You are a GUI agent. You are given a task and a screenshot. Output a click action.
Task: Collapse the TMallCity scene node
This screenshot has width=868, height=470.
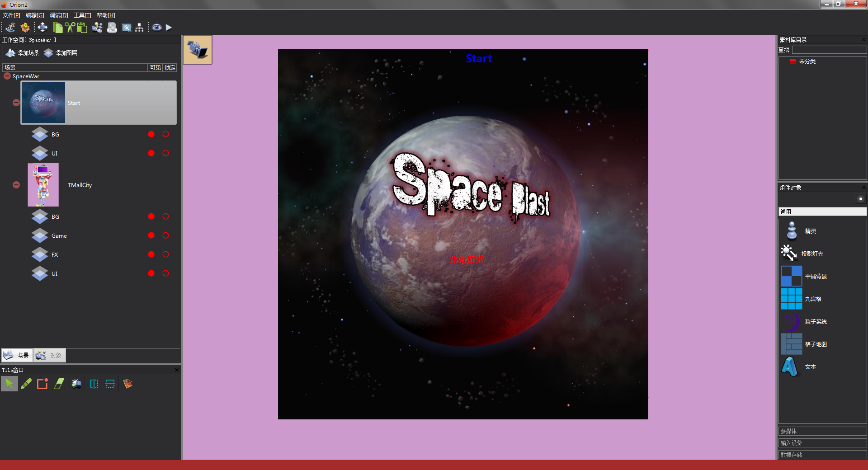click(16, 185)
